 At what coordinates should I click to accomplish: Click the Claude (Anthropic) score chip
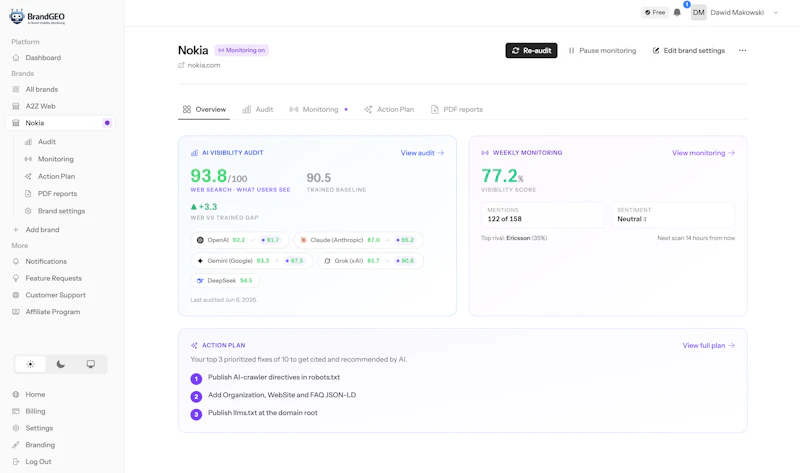(359, 240)
